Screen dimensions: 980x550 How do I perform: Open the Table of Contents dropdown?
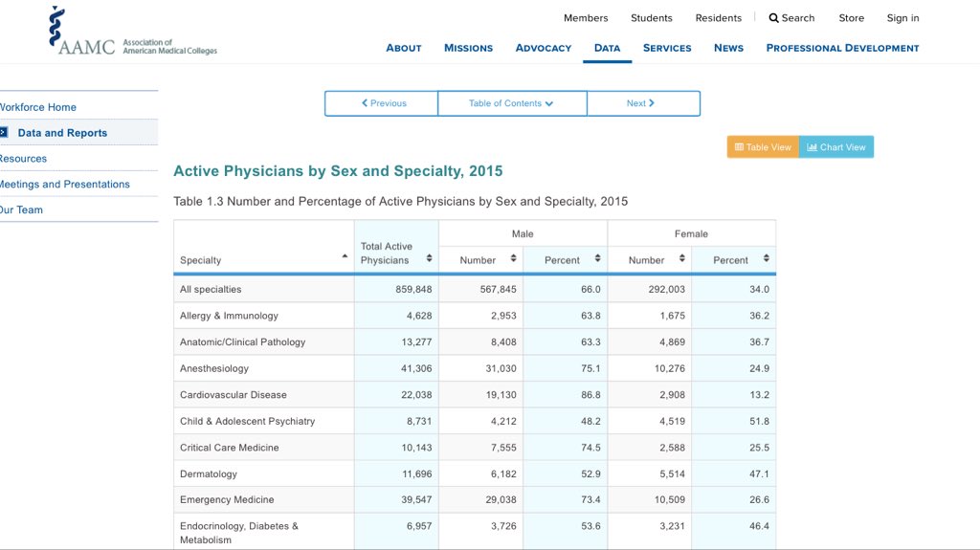click(512, 103)
